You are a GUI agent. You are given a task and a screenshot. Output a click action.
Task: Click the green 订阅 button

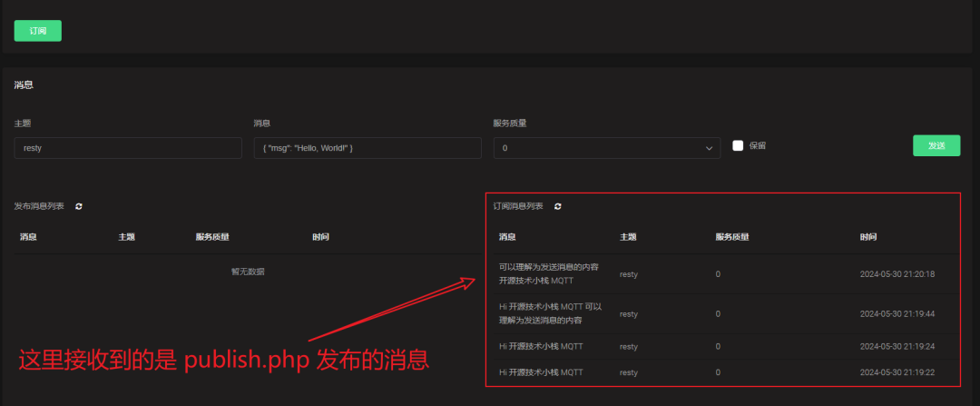(x=37, y=31)
